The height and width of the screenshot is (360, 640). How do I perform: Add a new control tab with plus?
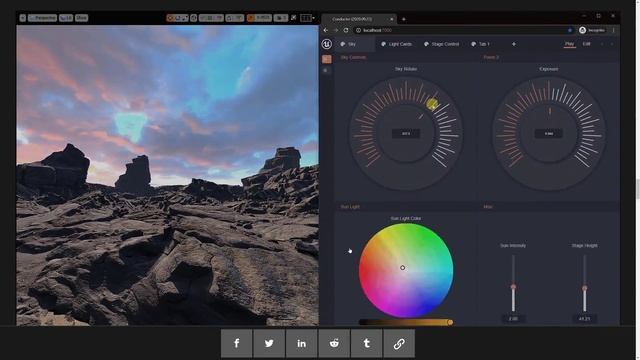tap(514, 44)
